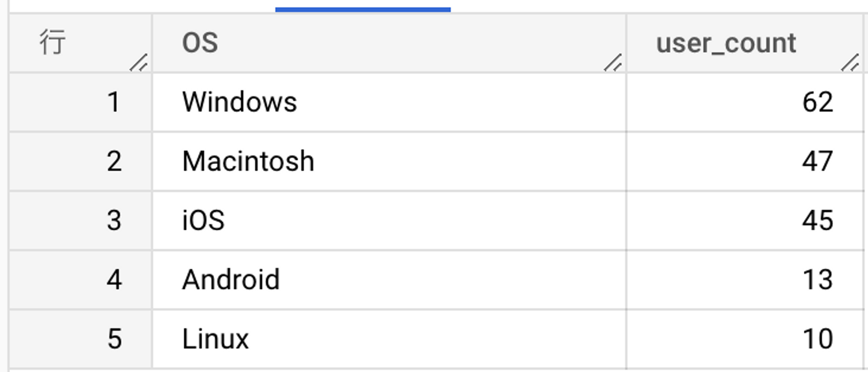Select the iOS cell
The width and height of the screenshot is (868, 372).
[x=389, y=220]
